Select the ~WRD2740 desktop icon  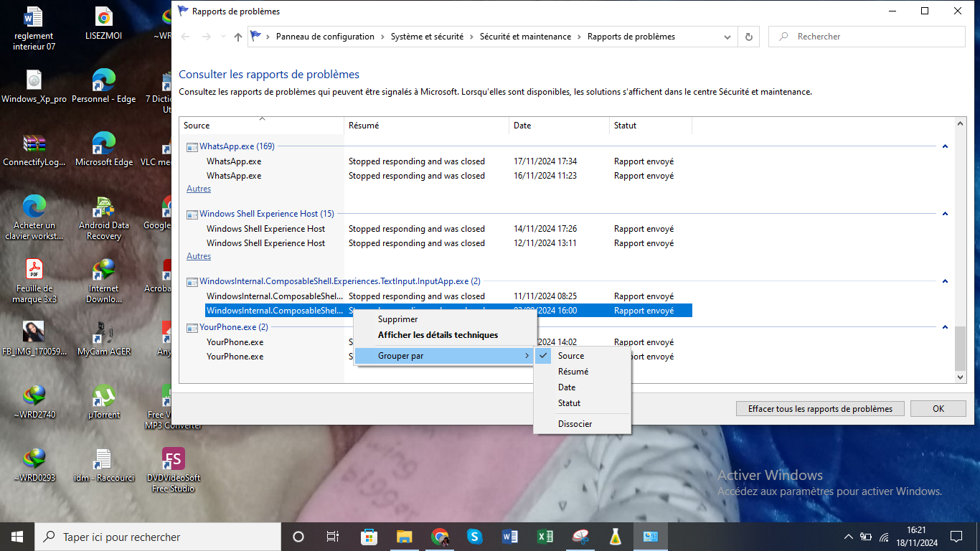click(x=34, y=402)
